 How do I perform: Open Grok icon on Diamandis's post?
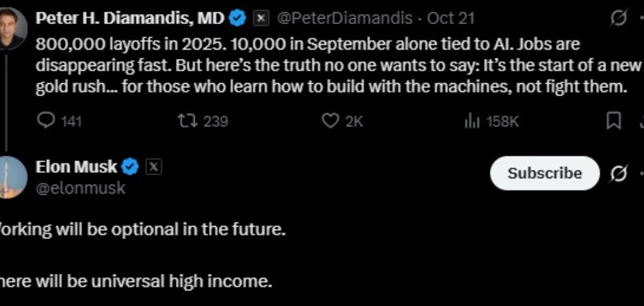tap(619, 19)
